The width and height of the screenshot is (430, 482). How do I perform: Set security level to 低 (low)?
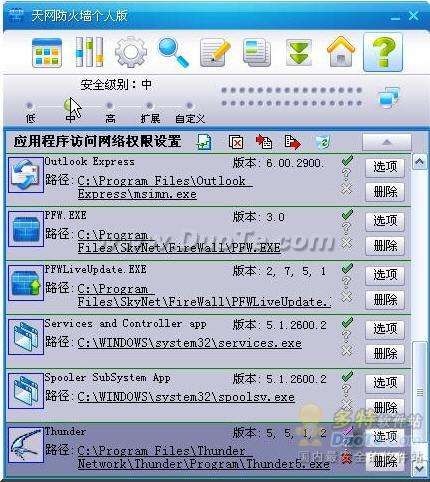(x=29, y=106)
